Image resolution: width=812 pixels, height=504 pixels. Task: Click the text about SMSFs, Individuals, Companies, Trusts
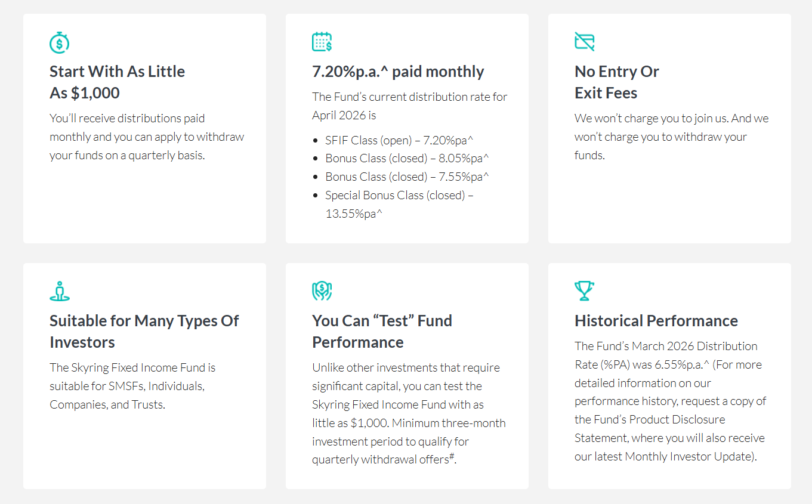click(x=132, y=386)
